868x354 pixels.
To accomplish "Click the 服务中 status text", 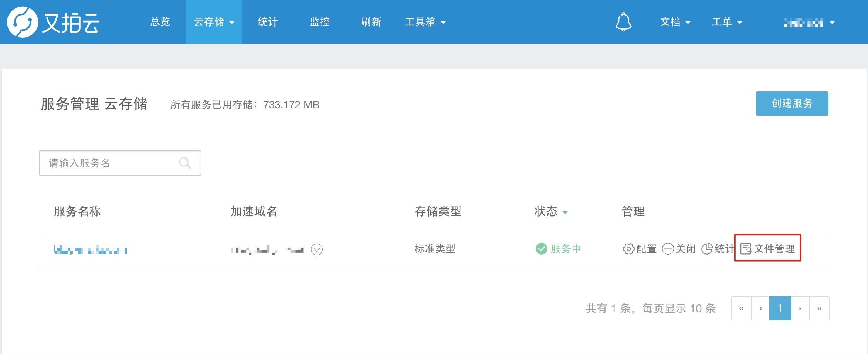I will 566,249.
